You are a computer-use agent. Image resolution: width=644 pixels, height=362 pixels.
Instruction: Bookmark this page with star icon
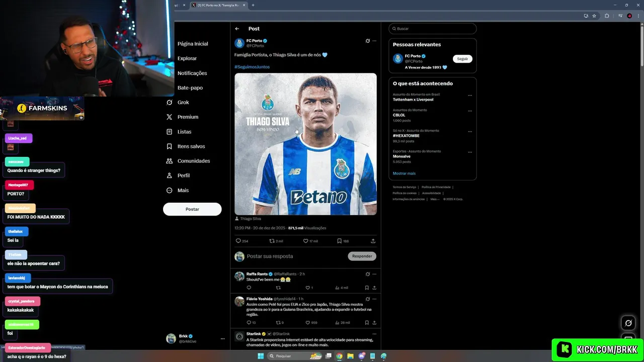coord(594,16)
